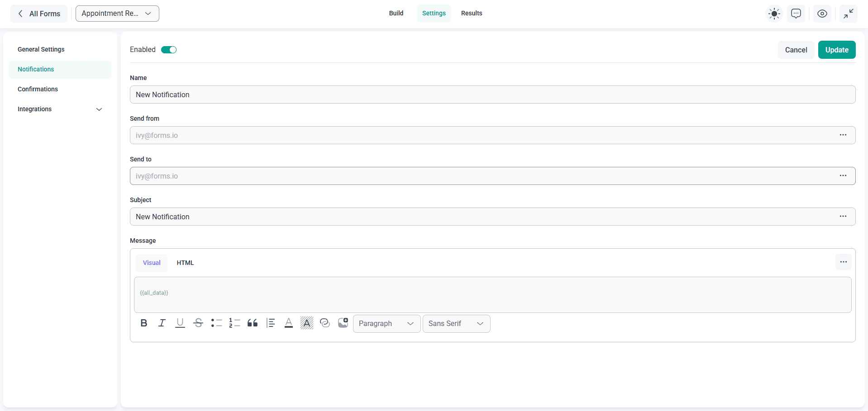The width and height of the screenshot is (868, 411).
Task: Switch message editor to HTML tab
Action: pyautogui.click(x=185, y=263)
